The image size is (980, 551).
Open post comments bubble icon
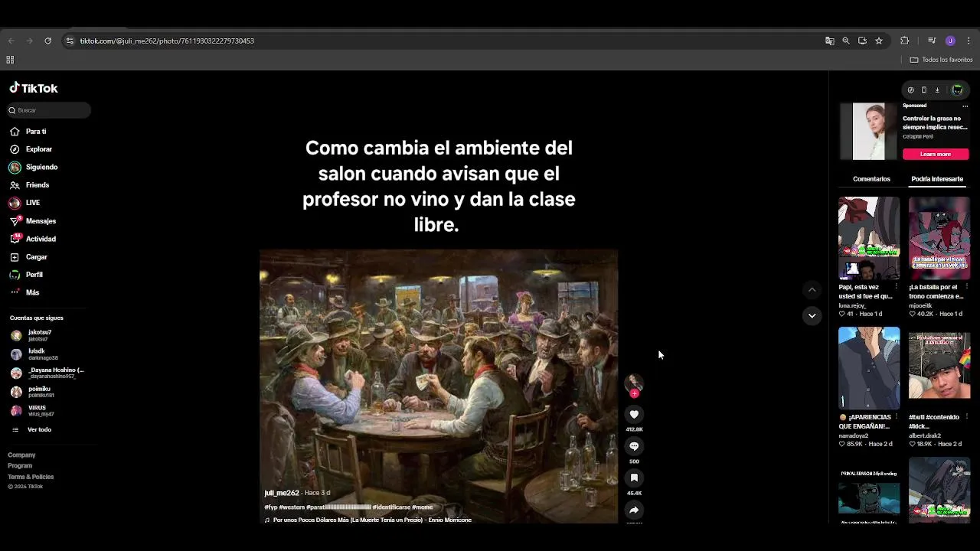click(x=634, y=446)
